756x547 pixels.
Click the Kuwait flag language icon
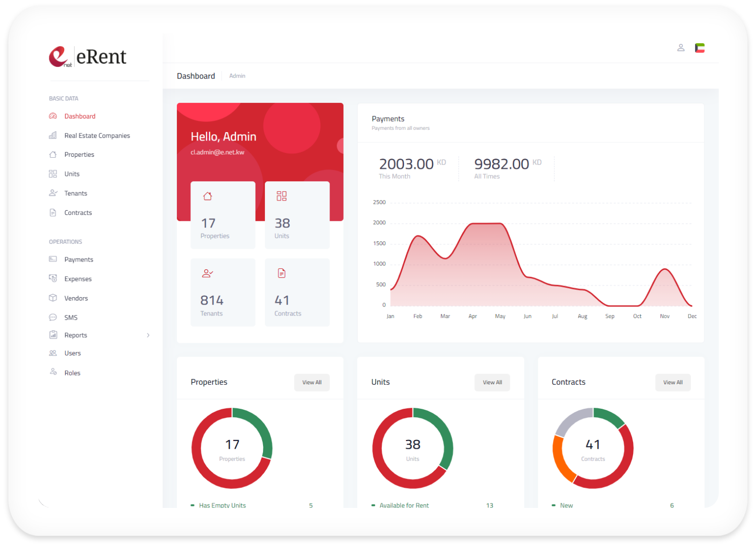[700, 48]
